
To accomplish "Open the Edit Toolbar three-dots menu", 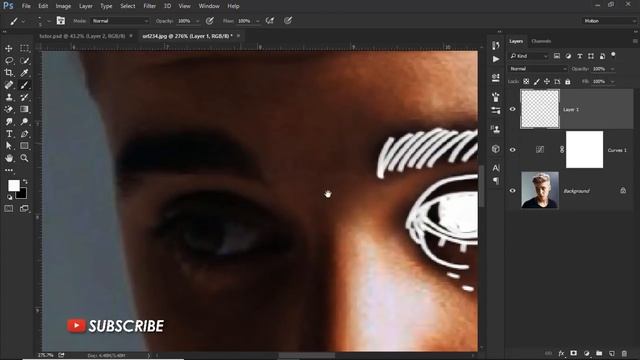I will click(x=9, y=170).
